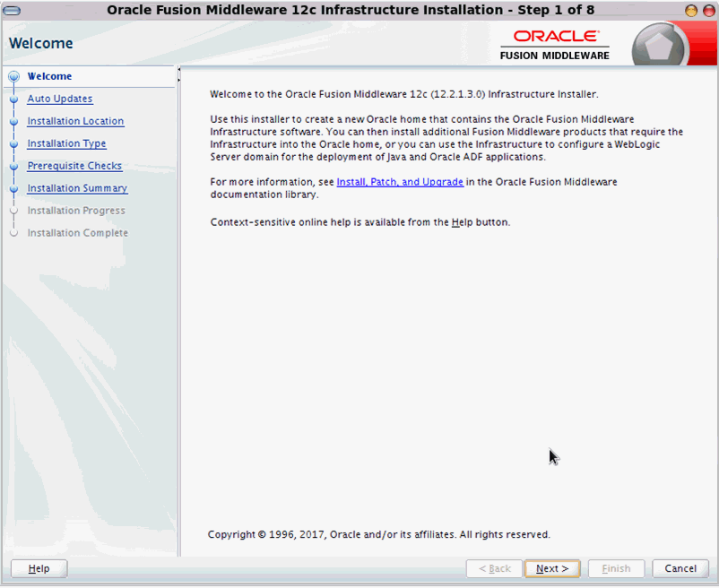Click the pentagon globe graphic in header
Image resolution: width=719 pixels, height=588 pixels.
659,47
